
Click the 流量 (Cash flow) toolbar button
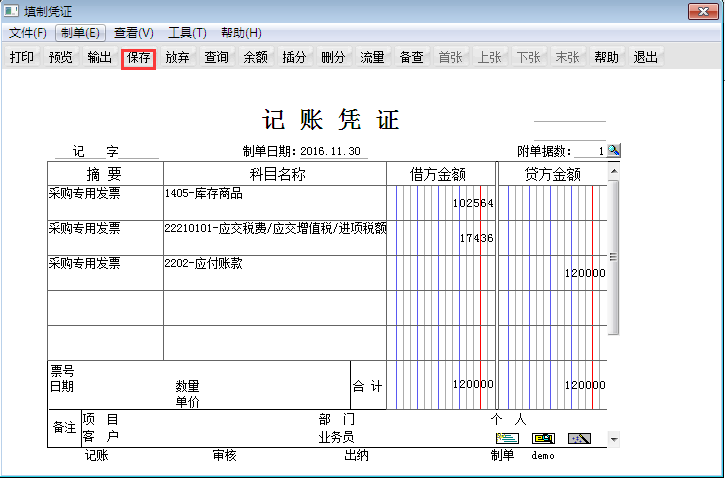tap(372, 58)
